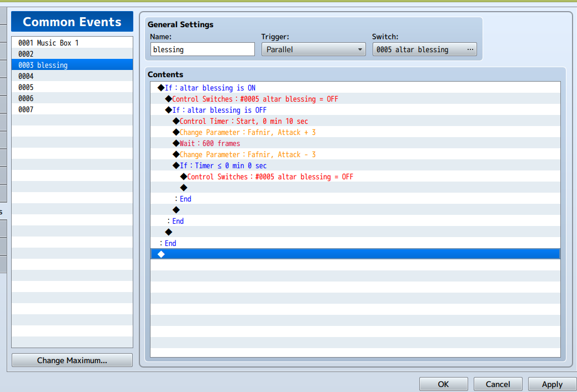Image resolution: width=577 pixels, height=392 pixels.
Task: Select Control Timer Start 10 sec line
Action: click(x=355, y=121)
